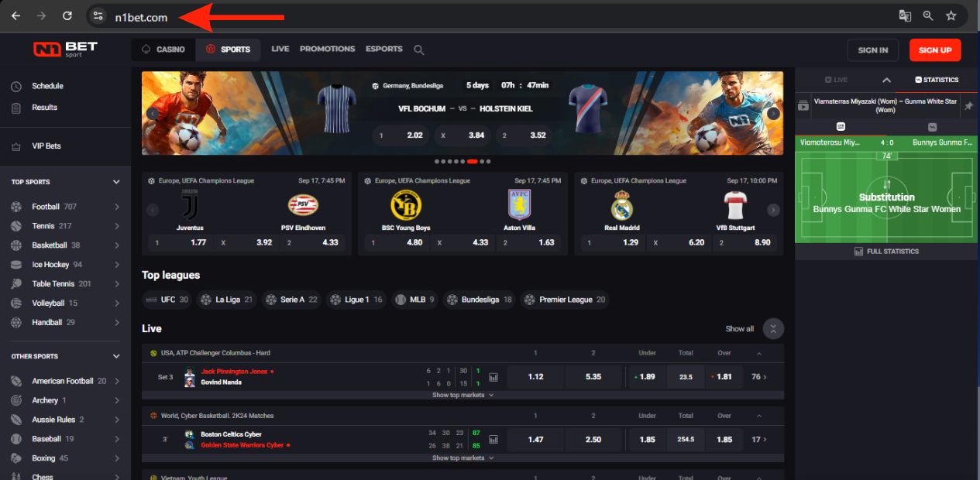Switch to the CASINO tab
Image resolution: width=980 pixels, height=480 pixels.
[x=163, y=50]
